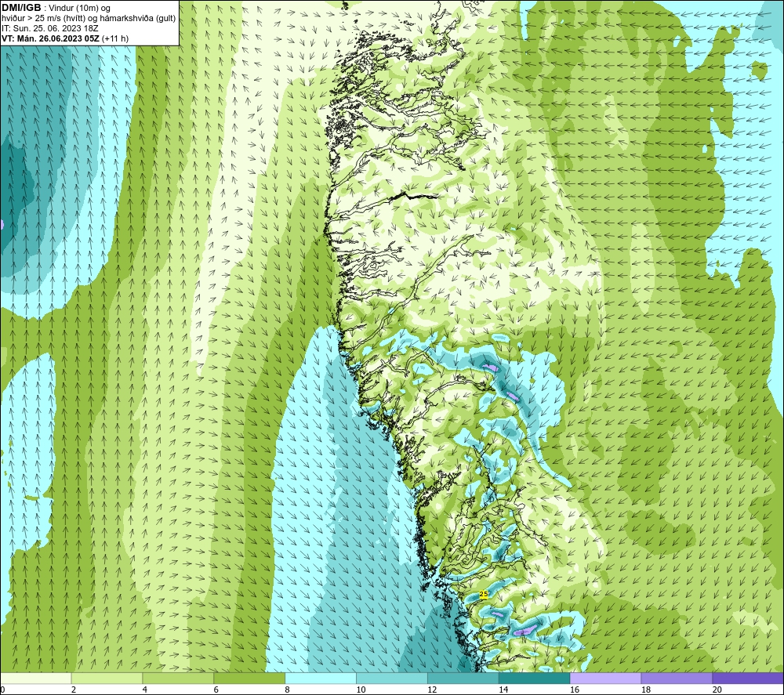784x695 pixels.
Task: Click the 18–20 m/s purple legend swatch
Action: pyautogui.click(x=677, y=678)
